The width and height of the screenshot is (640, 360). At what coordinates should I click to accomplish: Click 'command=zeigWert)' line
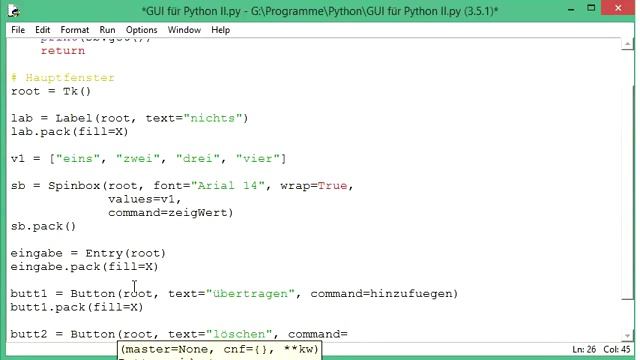pos(171,212)
